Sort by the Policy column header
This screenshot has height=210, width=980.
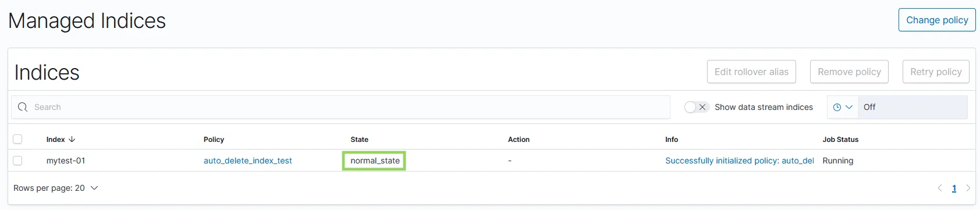[x=214, y=140]
